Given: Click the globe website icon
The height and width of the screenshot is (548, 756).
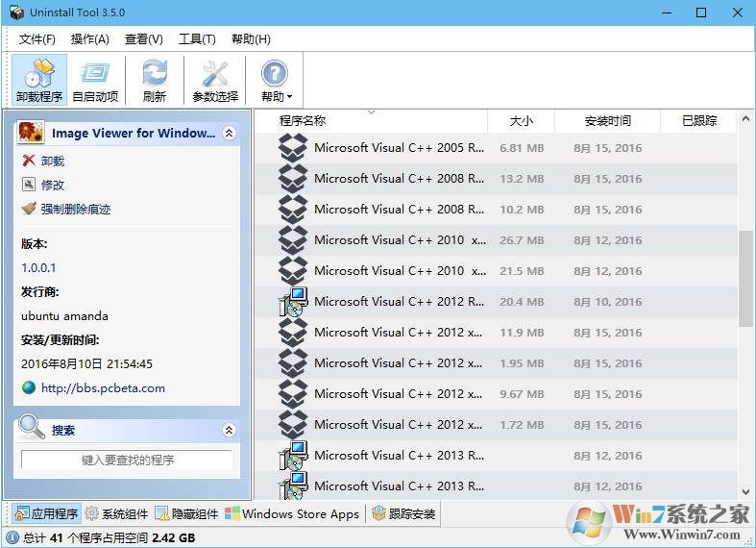Looking at the screenshot, I should pos(29,387).
